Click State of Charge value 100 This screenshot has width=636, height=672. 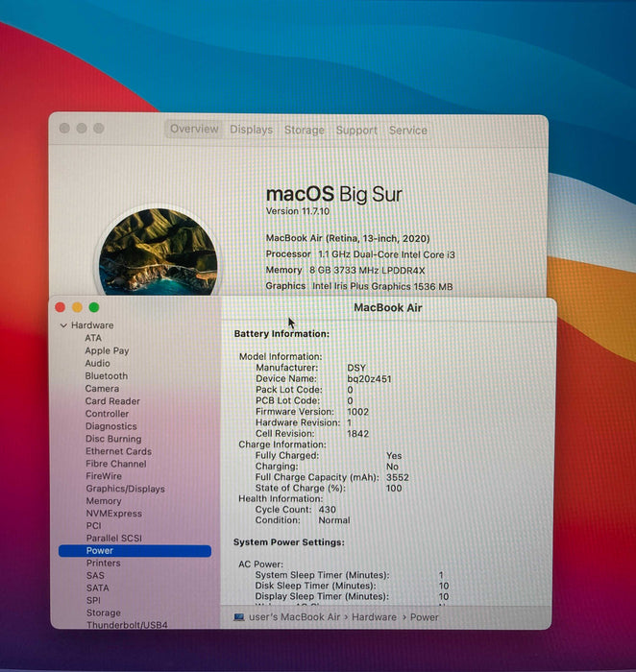click(394, 488)
